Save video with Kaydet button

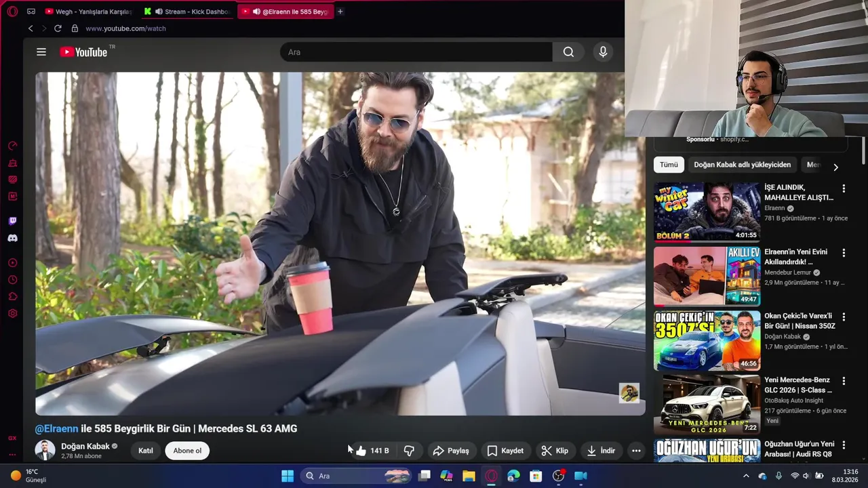click(506, 451)
